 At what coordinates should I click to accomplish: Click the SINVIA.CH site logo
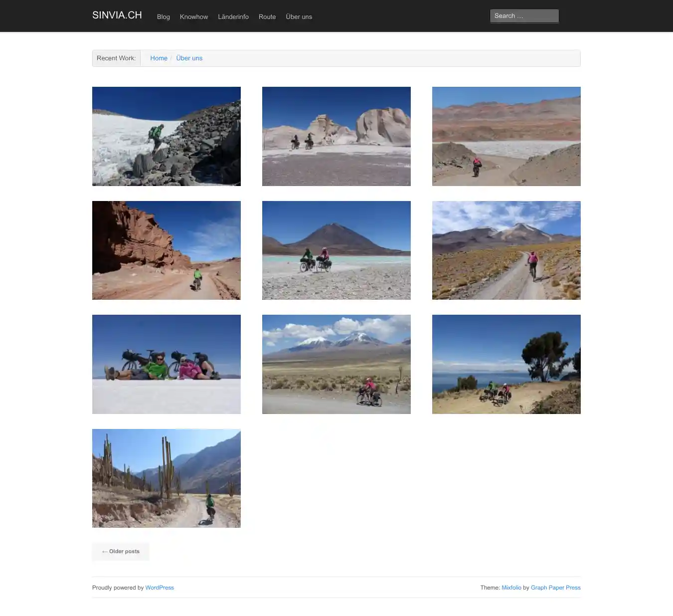click(117, 15)
